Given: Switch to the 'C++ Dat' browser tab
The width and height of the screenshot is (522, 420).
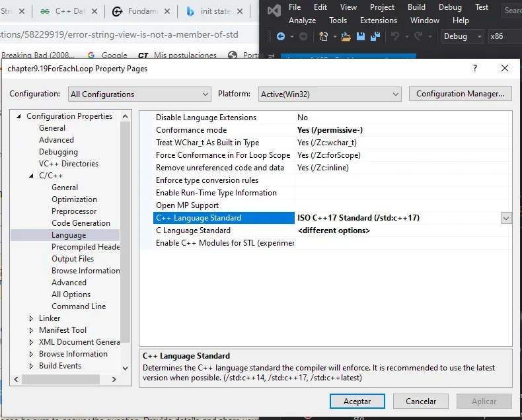Looking at the screenshot, I should (68, 11).
